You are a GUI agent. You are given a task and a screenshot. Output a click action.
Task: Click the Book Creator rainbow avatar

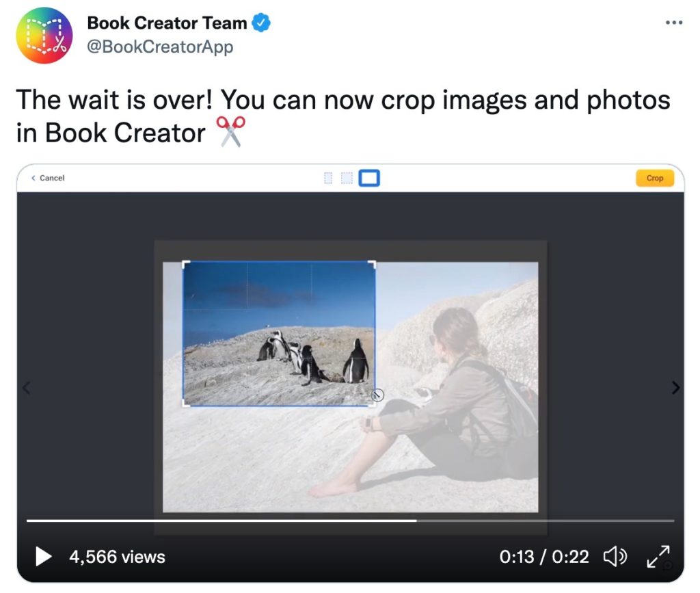pos(44,36)
